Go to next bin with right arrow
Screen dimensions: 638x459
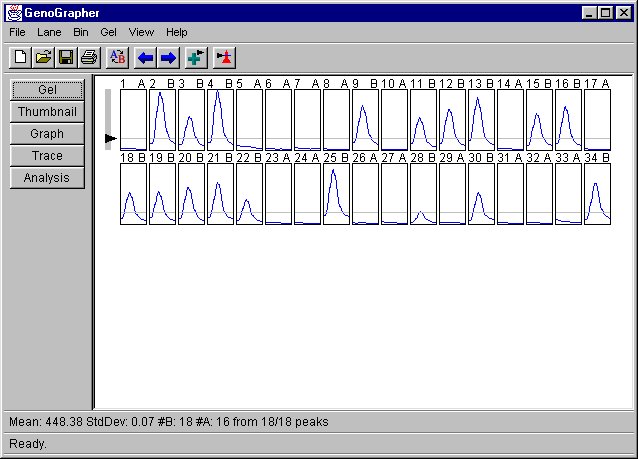click(168, 58)
